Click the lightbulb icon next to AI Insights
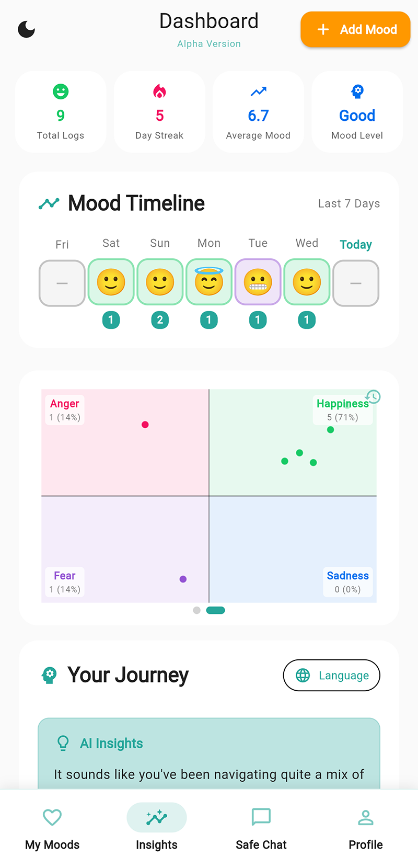Screen dimensions: 418x868 pos(63,743)
